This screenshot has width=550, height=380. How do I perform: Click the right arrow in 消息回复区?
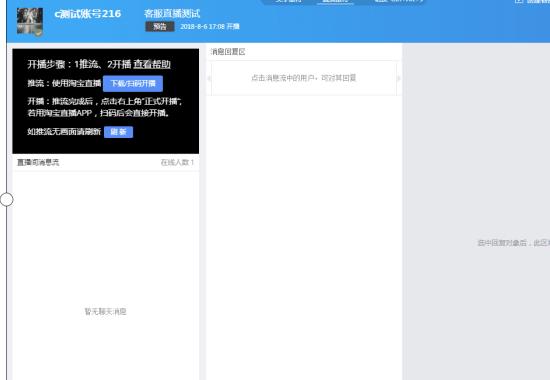click(x=398, y=78)
